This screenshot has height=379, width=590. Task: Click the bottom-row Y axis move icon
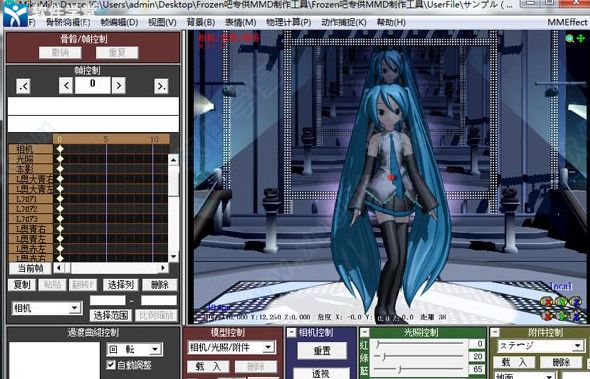pyautogui.click(x=562, y=317)
